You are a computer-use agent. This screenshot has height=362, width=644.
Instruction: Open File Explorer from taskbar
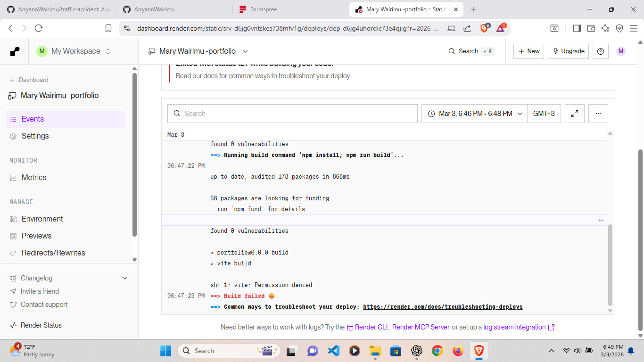375,351
